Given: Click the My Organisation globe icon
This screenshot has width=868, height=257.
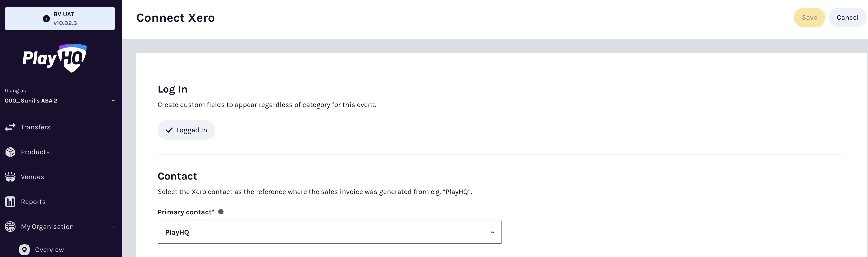Looking at the screenshot, I should pyautogui.click(x=10, y=226).
